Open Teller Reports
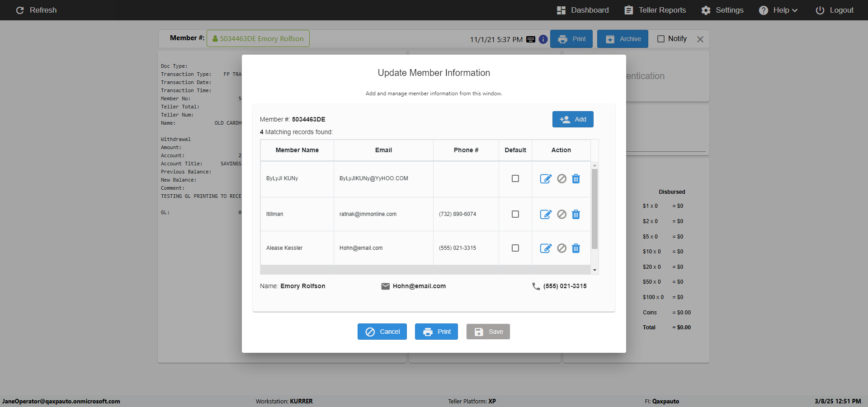The height and width of the screenshot is (407, 868). click(655, 10)
